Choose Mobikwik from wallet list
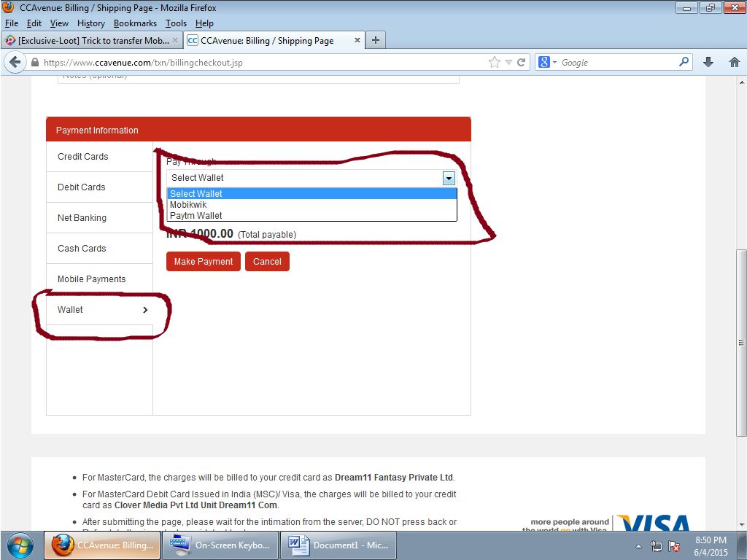This screenshot has width=747, height=560. point(312,205)
